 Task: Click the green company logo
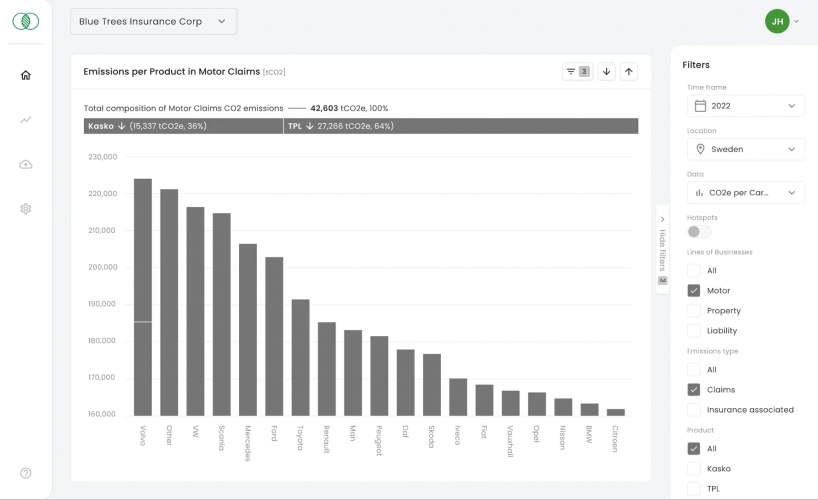click(26, 21)
